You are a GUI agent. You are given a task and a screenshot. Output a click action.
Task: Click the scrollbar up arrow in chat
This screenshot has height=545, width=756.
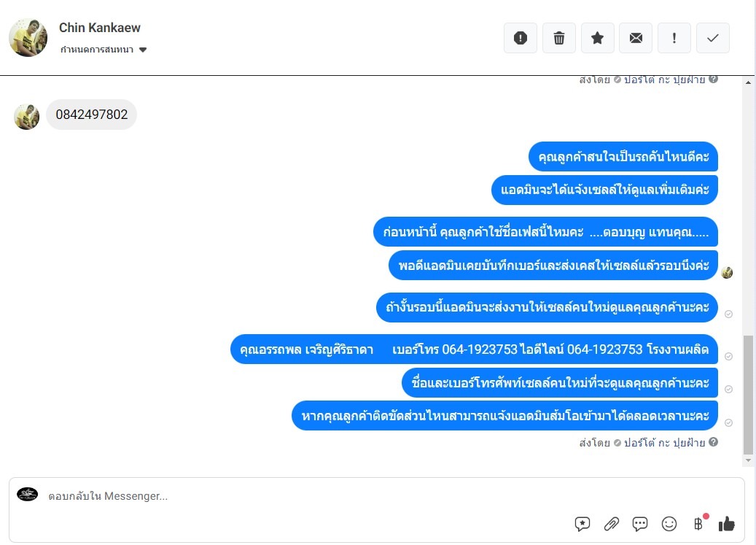click(748, 82)
